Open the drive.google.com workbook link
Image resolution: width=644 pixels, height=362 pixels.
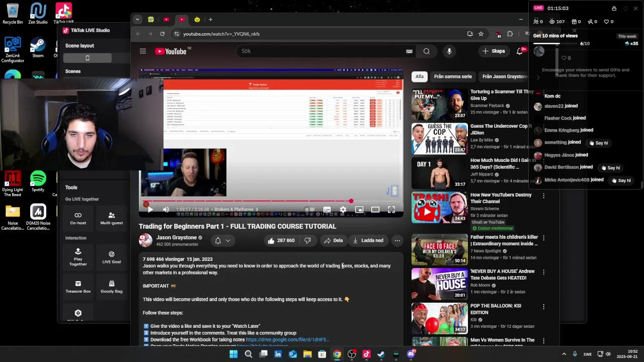tap(287, 340)
